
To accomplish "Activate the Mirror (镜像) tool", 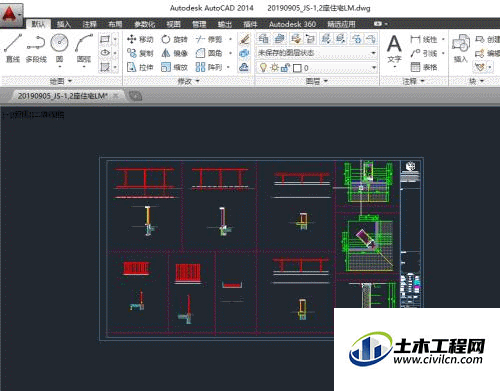I will [x=174, y=53].
